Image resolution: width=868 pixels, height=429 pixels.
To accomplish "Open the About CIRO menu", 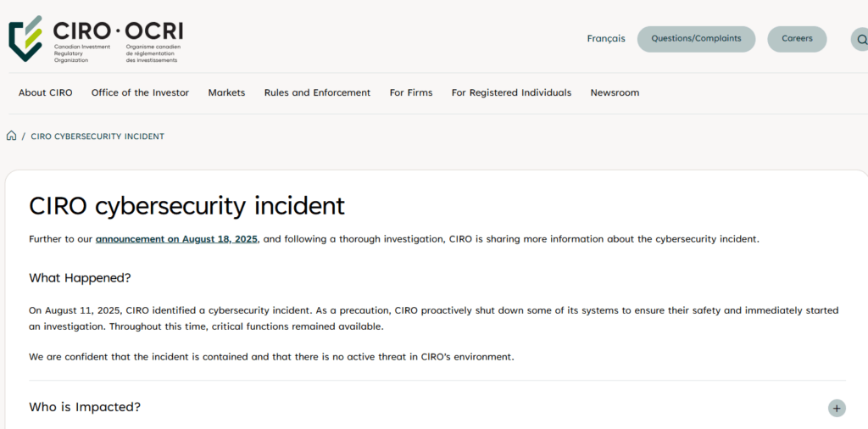I will [x=46, y=92].
